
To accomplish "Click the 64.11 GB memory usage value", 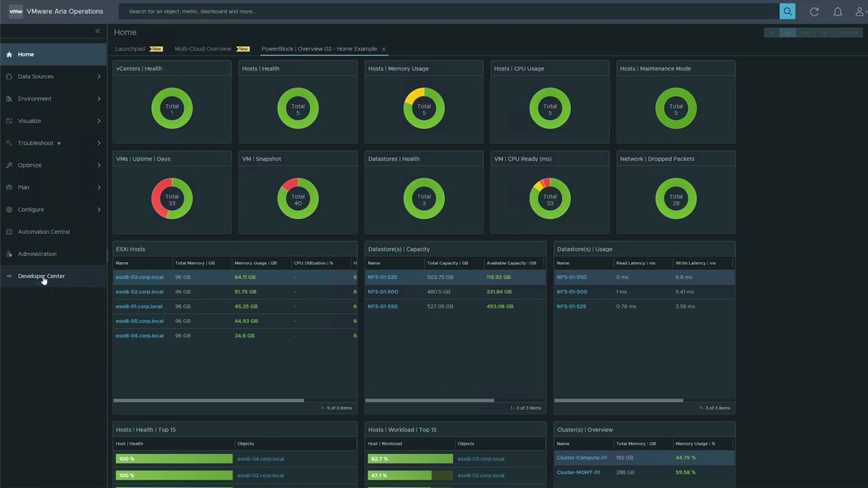I will (x=245, y=277).
